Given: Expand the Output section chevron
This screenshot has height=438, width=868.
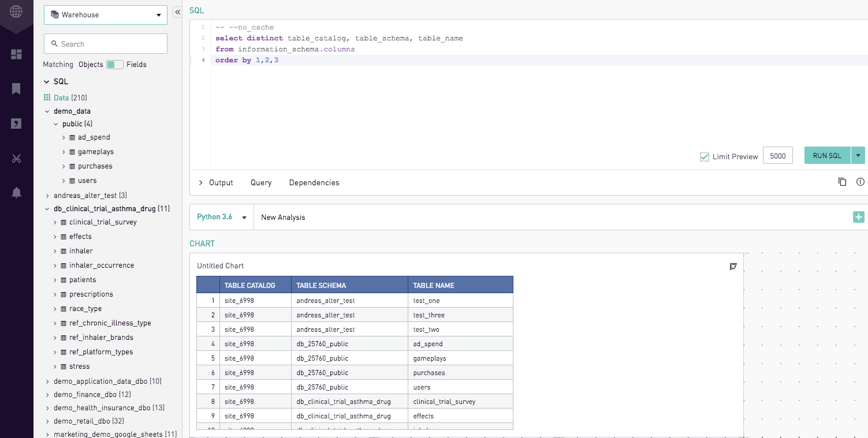Looking at the screenshot, I should pos(200,182).
